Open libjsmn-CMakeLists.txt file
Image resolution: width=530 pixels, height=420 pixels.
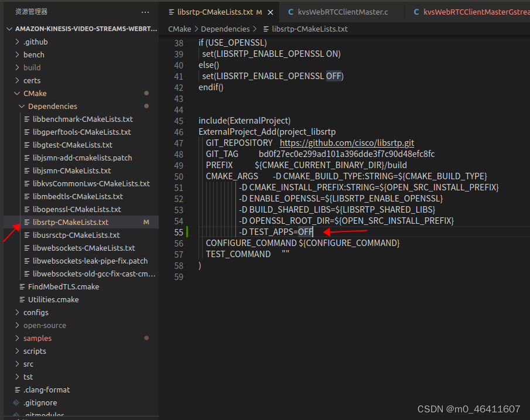(71, 171)
